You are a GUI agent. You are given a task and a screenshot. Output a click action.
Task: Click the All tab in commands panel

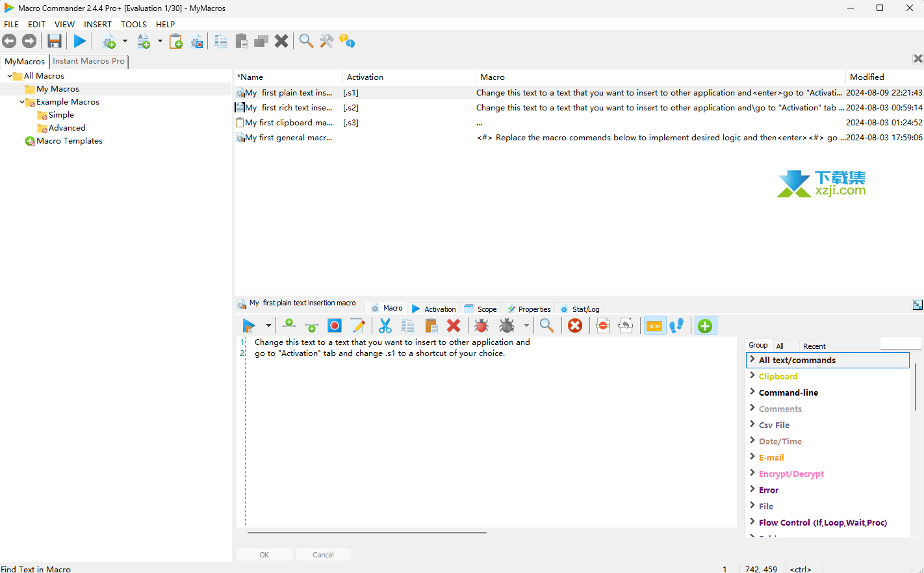coord(780,346)
